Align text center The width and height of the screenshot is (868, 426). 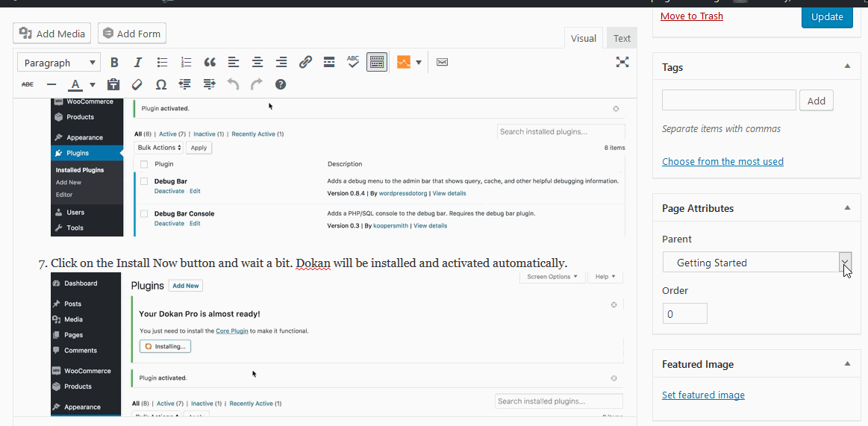257,63
